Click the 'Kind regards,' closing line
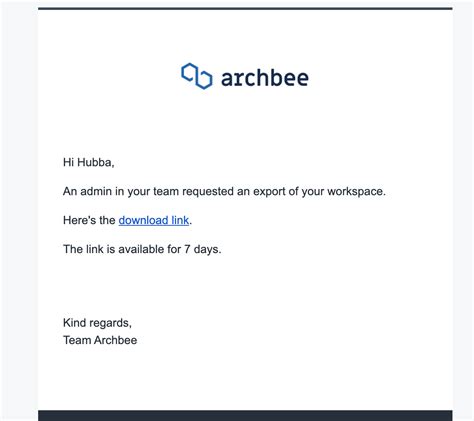 point(97,323)
